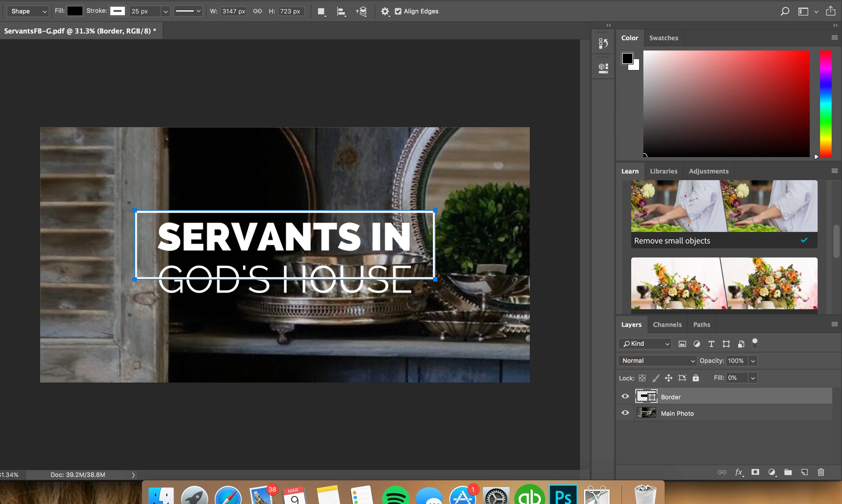This screenshot has width=842, height=504.
Task: Open the Shape tool mode dropdown
Action: pyautogui.click(x=28, y=11)
